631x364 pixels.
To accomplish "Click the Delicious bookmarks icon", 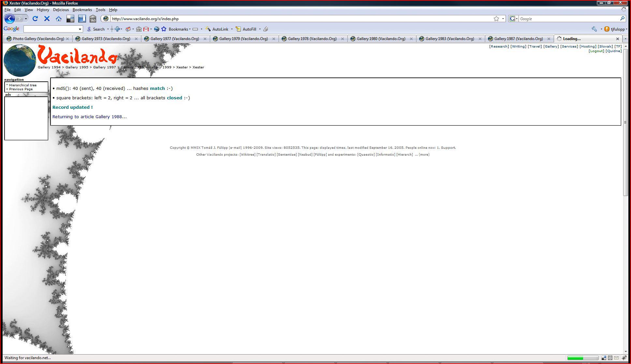I will 70,19.
